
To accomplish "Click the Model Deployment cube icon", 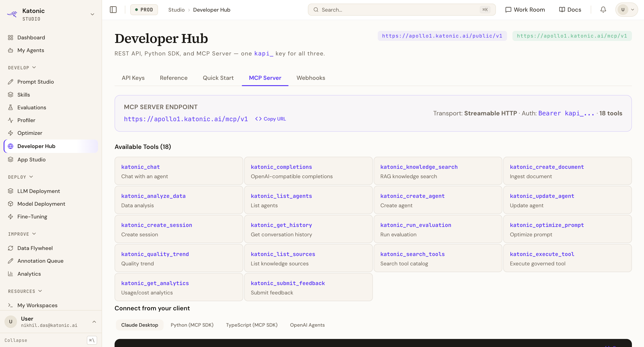I will [11, 204].
